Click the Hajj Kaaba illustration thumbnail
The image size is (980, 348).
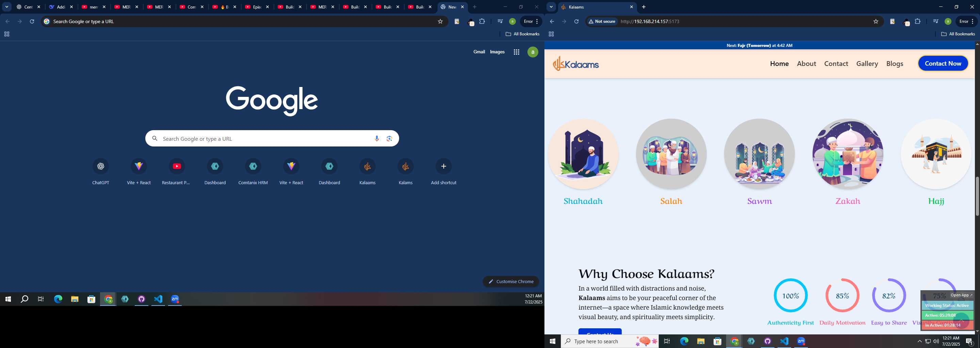[936, 154]
